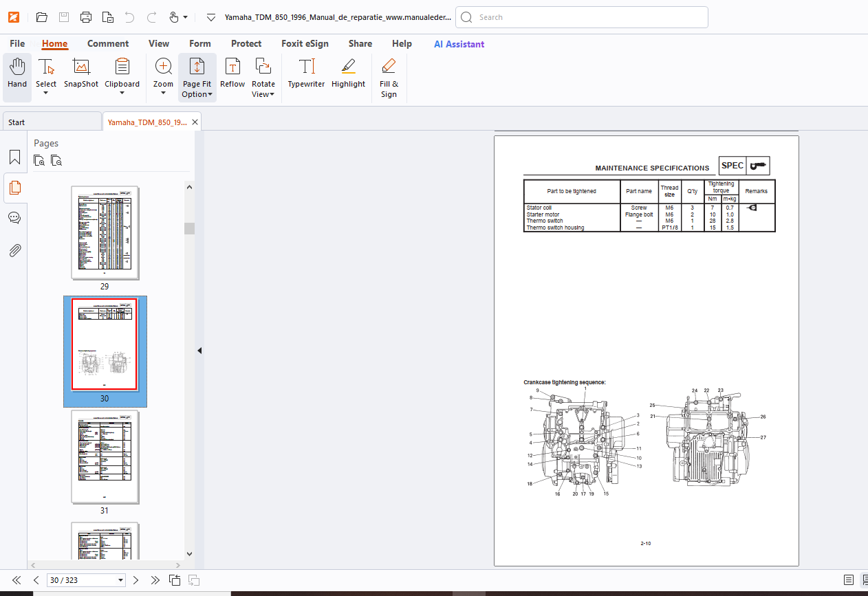Select page 31 thumbnail
This screenshot has height=596, width=868.
pyautogui.click(x=105, y=457)
